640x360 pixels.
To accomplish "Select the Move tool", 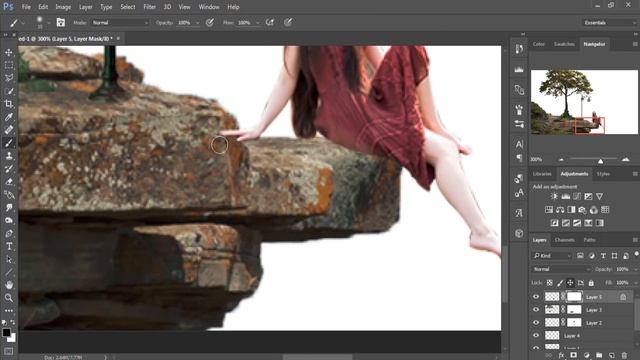I will [x=9, y=52].
